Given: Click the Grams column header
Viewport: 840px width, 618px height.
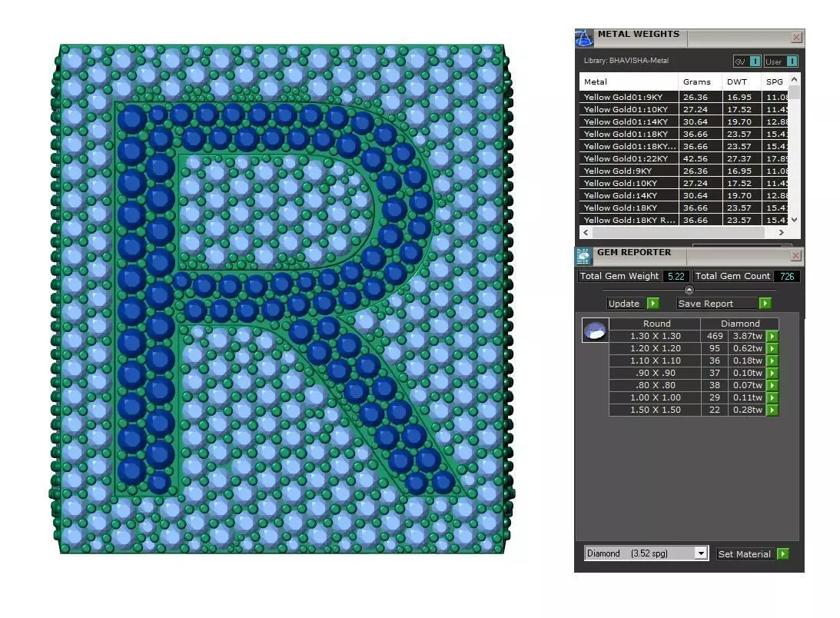Looking at the screenshot, I should click(x=700, y=81).
